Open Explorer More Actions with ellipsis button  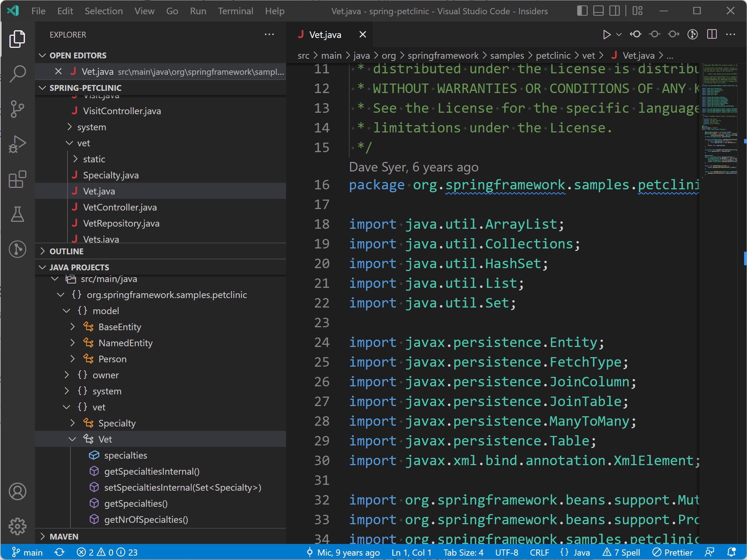pos(269,34)
